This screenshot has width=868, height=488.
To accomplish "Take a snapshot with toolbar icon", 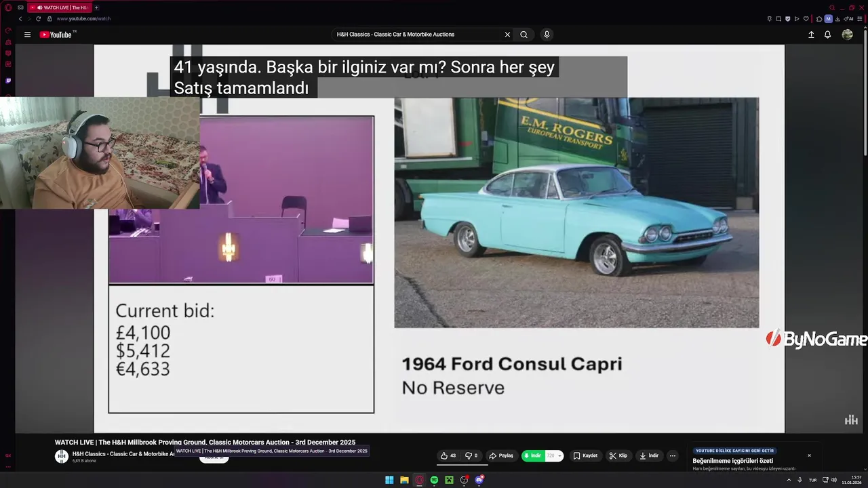I will click(778, 18).
